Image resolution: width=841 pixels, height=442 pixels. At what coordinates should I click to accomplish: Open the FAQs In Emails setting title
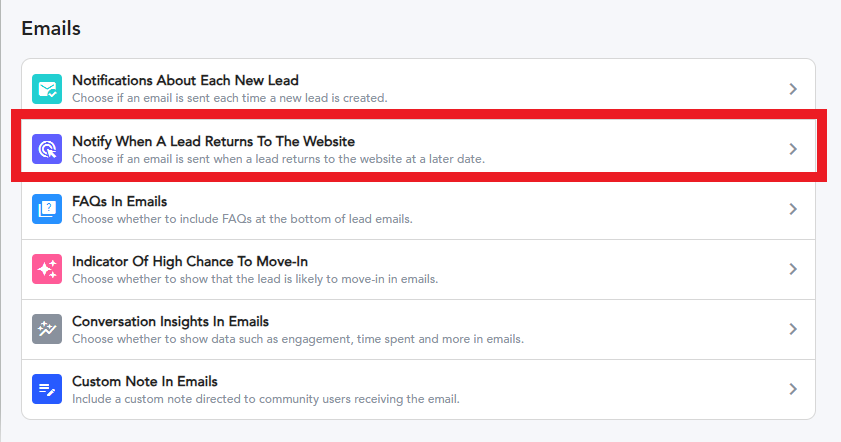pos(120,202)
